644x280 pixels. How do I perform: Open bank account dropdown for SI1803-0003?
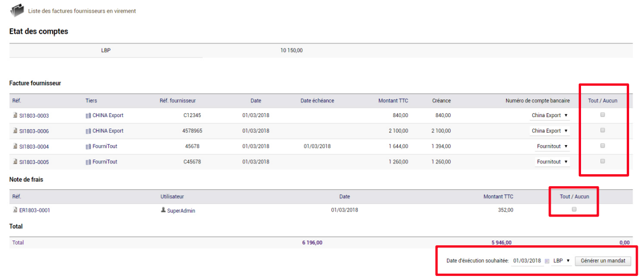(550, 115)
